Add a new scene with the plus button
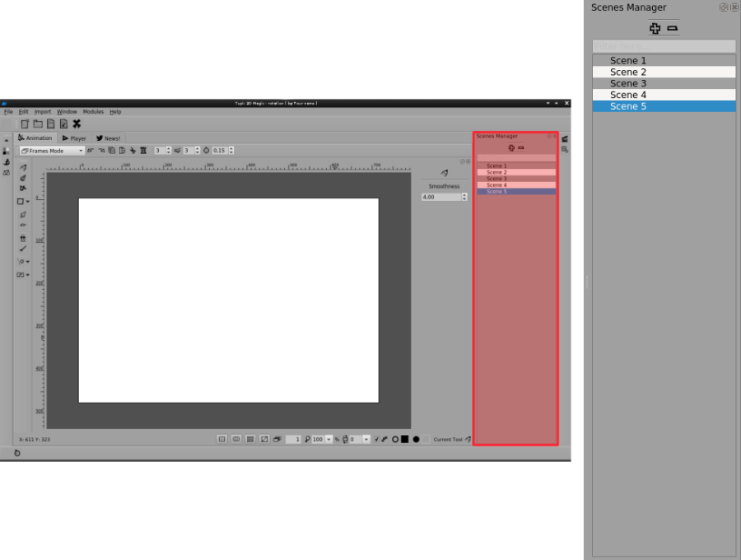 pos(655,27)
